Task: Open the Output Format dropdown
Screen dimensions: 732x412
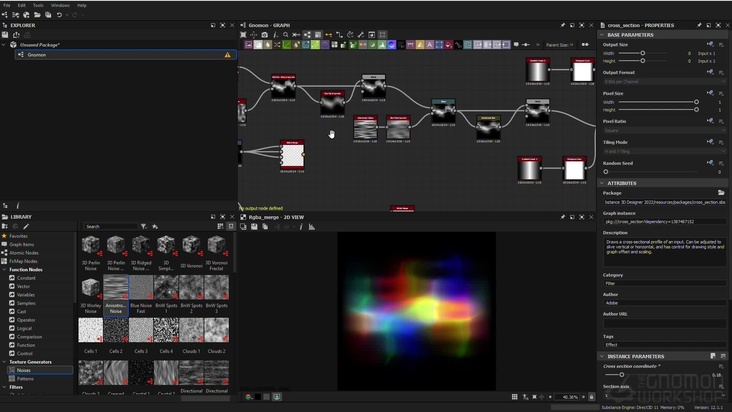Action: pyautogui.click(x=664, y=82)
